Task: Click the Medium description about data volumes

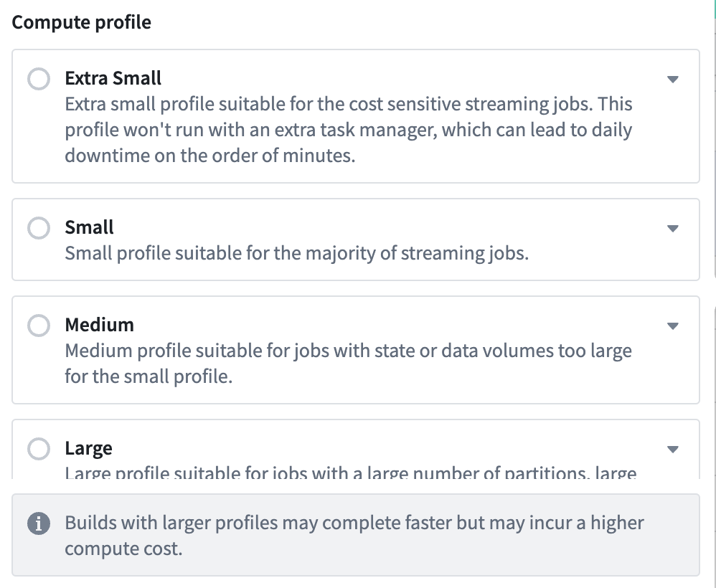Action: pyautogui.click(x=349, y=364)
